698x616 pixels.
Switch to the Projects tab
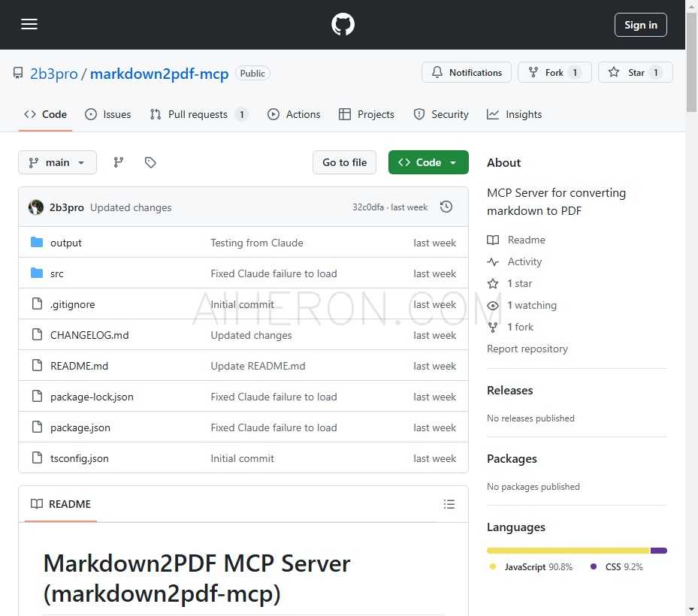click(x=367, y=114)
